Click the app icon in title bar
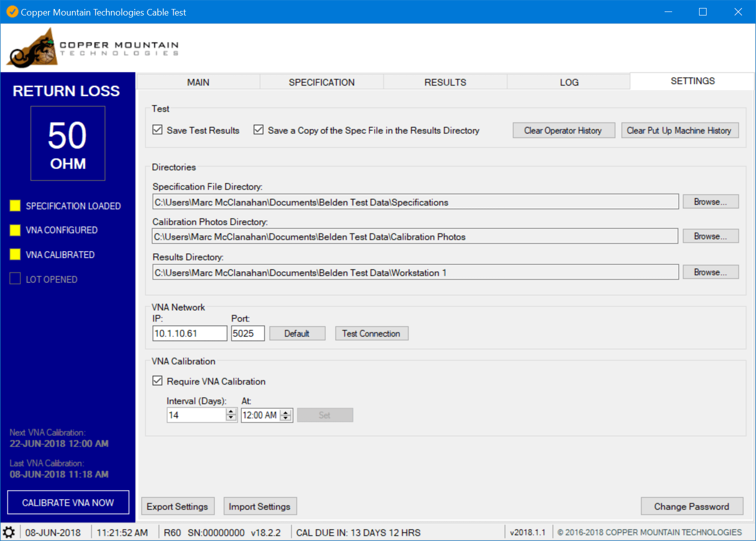The image size is (756, 541). click(12, 11)
